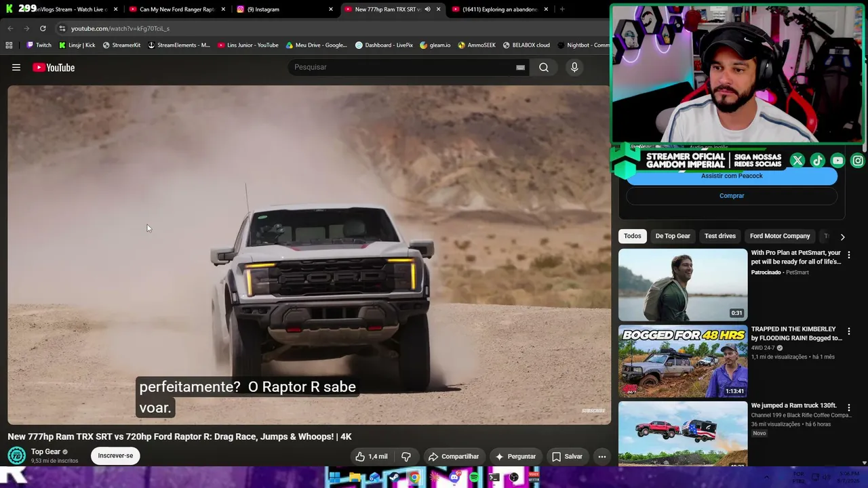The height and width of the screenshot is (488, 868).
Task: Go to the YouTube home logo
Action: (54, 67)
